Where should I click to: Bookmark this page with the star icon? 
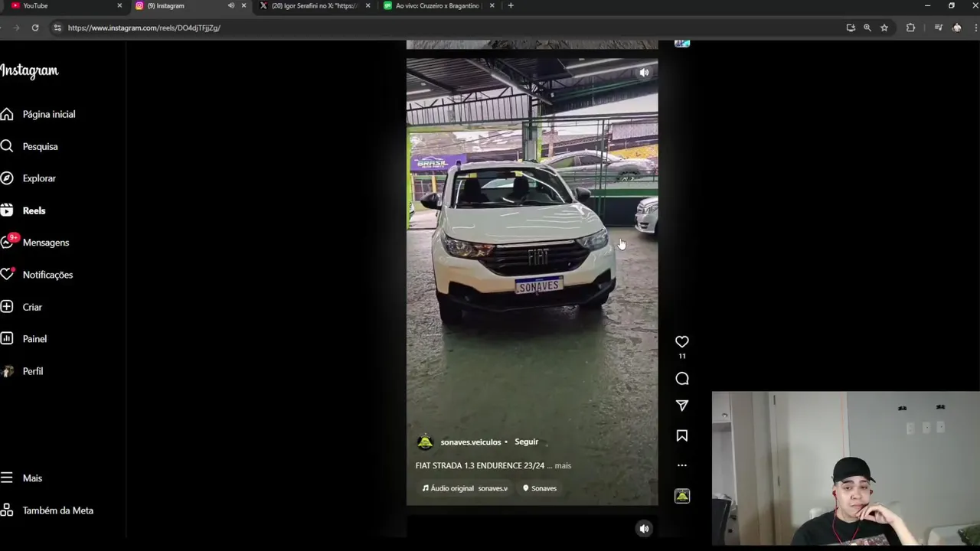tap(884, 28)
